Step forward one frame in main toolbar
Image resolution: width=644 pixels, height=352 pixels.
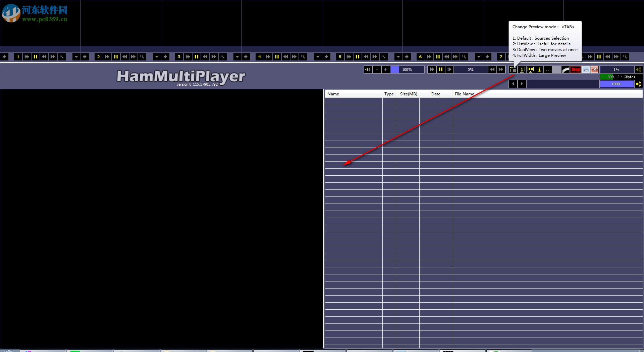tap(449, 70)
